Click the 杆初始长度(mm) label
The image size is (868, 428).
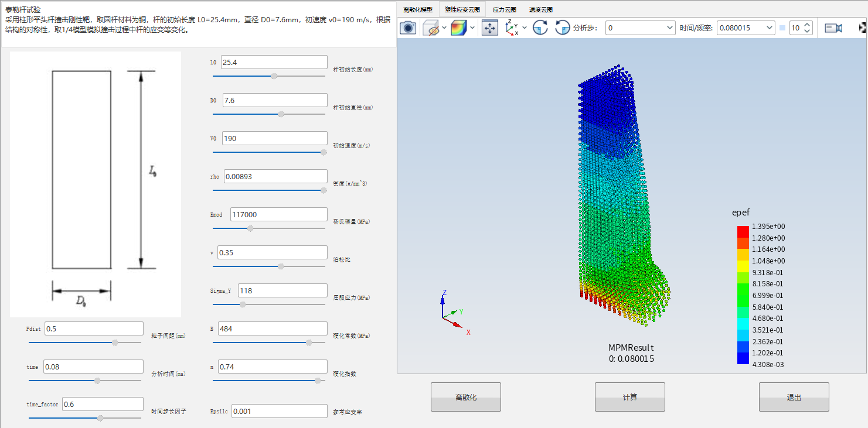tap(353, 69)
